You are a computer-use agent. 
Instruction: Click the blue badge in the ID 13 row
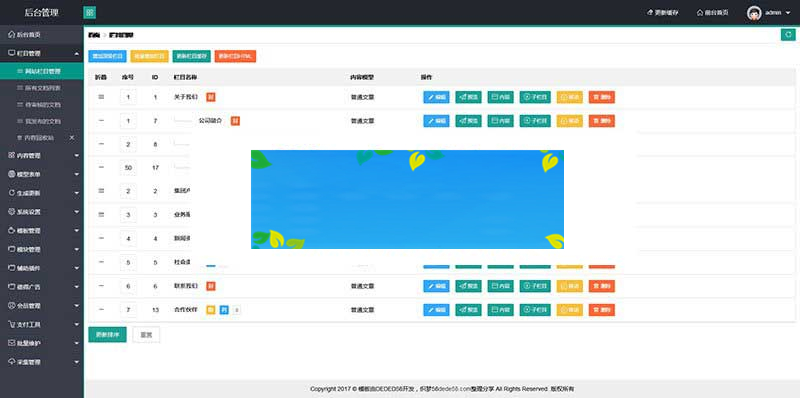click(x=224, y=310)
